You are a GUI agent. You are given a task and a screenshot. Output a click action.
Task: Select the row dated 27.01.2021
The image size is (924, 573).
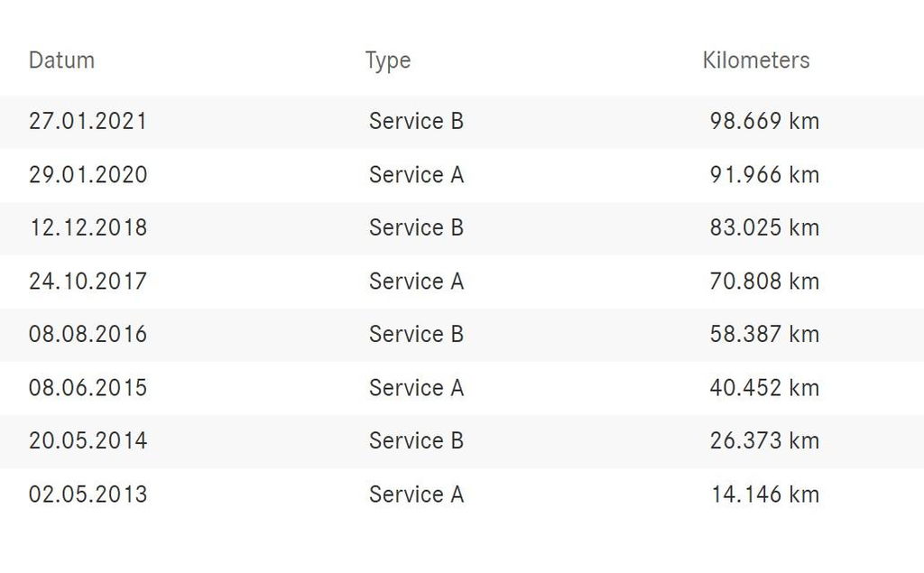pos(88,121)
